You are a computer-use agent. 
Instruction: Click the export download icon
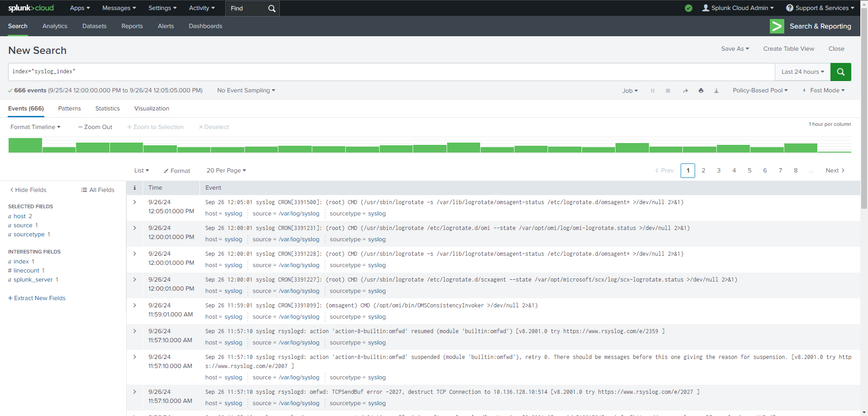tap(716, 91)
